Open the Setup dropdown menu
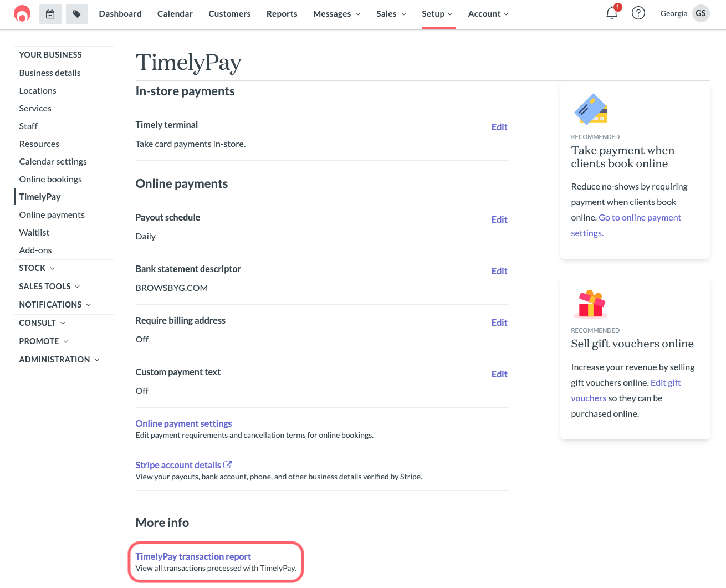Screen dimensions: 726x588 [437, 13]
